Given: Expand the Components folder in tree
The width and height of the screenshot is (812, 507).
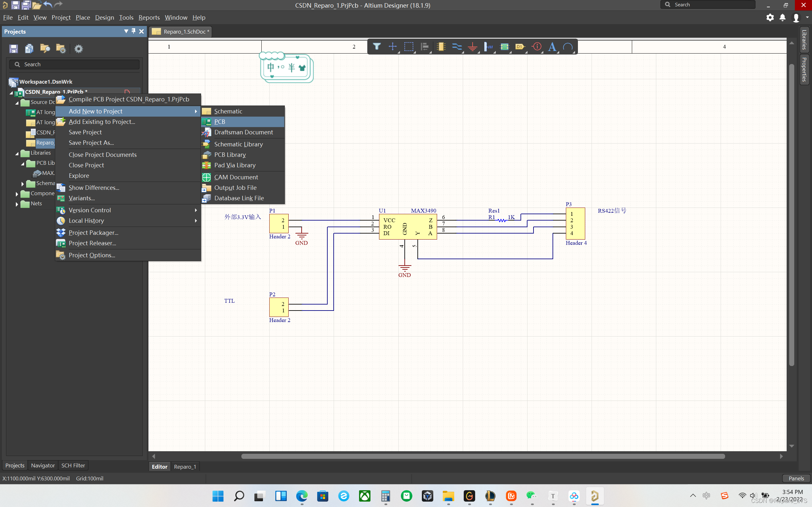Looking at the screenshot, I should [x=17, y=194].
